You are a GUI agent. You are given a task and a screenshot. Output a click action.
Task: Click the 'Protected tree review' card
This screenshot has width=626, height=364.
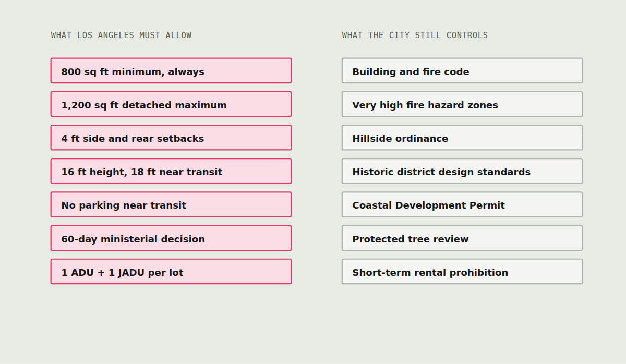point(462,238)
